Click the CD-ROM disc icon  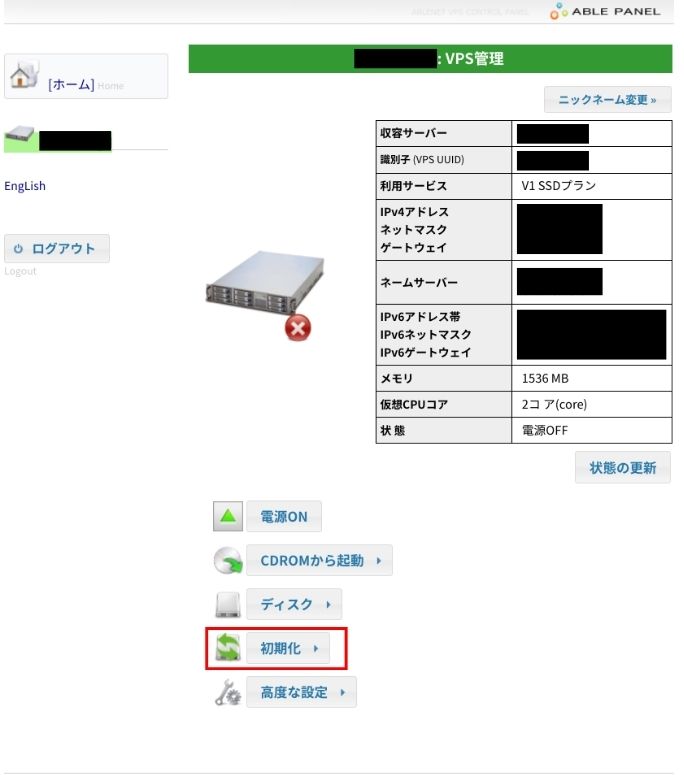pyautogui.click(x=228, y=560)
